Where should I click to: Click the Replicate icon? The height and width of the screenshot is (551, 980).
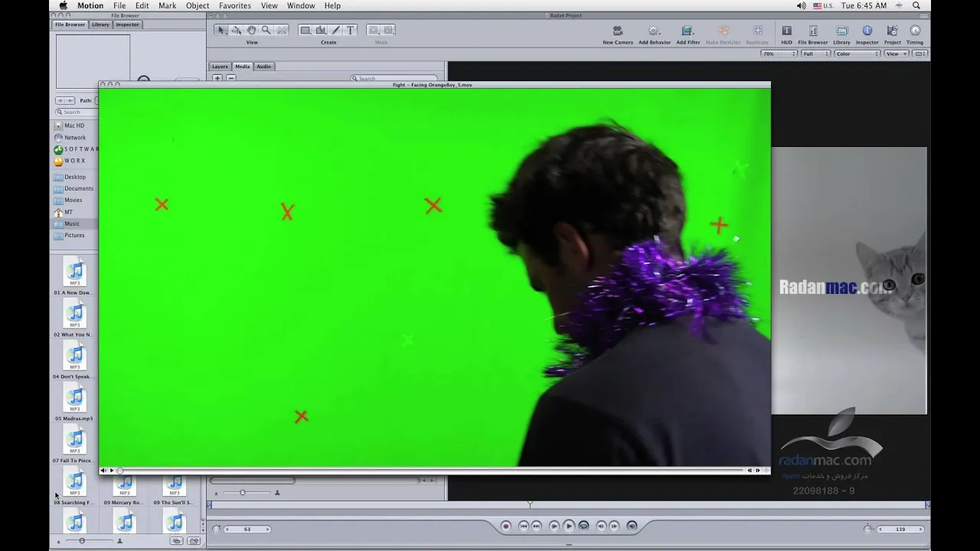point(758,31)
